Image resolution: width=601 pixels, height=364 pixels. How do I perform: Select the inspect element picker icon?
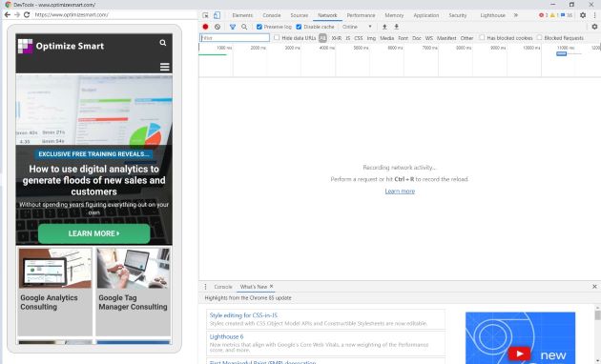click(205, 15)
